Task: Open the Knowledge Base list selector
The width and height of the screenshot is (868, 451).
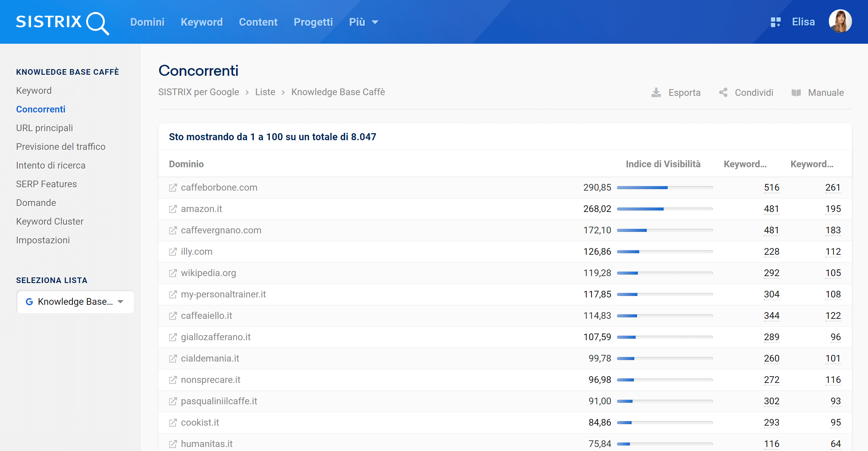Action: click(75, 302)
